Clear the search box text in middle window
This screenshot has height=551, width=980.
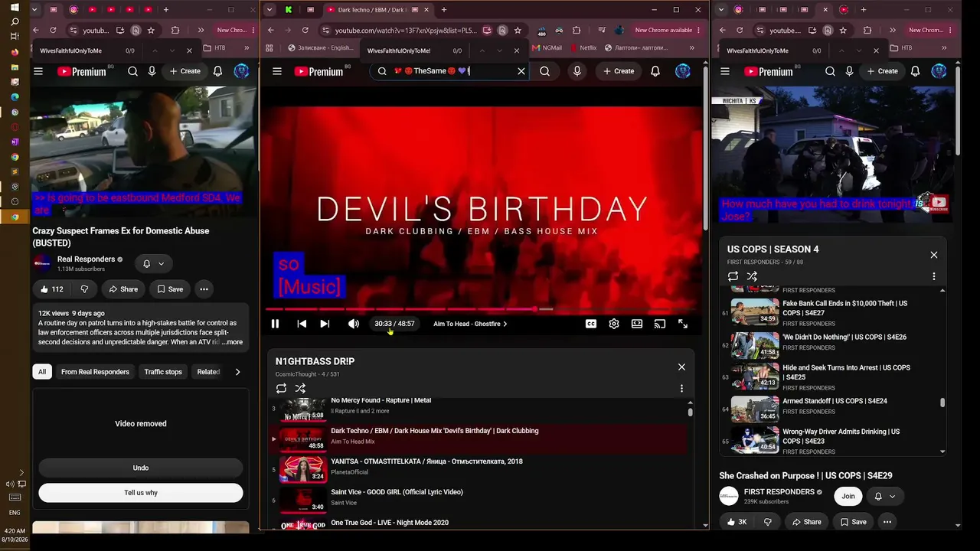coord(521,71)
